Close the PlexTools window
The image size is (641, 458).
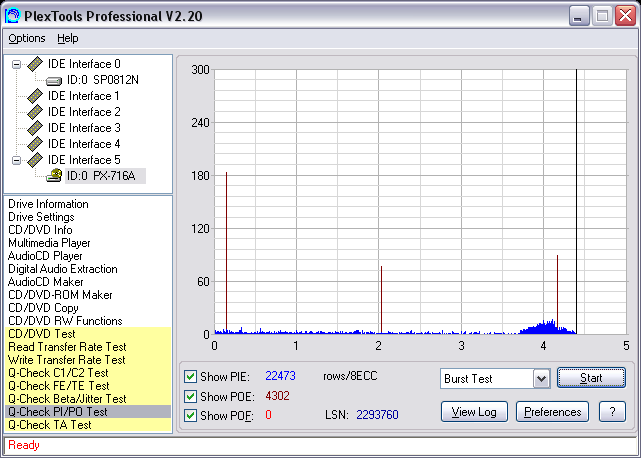(x=625, y=16)
